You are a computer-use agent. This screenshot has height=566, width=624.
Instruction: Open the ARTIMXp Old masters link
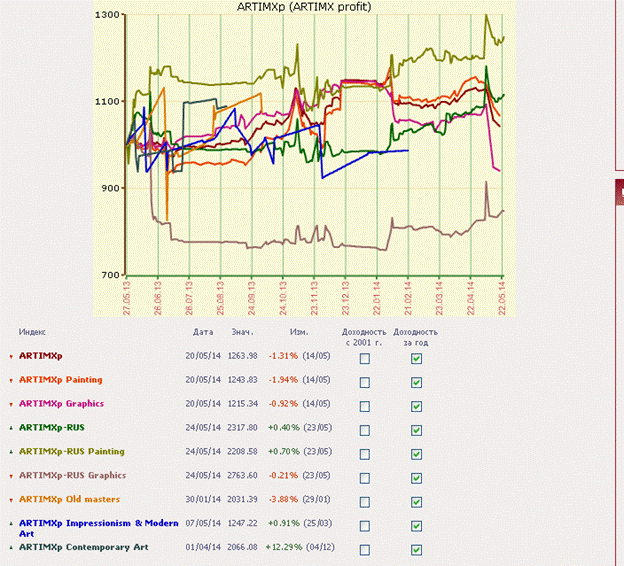pyautogui.click(x=69, y=499)
